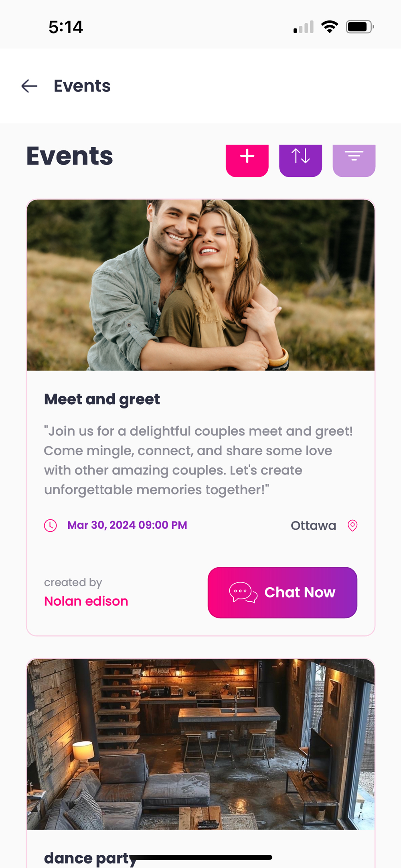Tap the location pin next to Ottawa
This screenshot has width=401, height=868.
pos(352,525)
